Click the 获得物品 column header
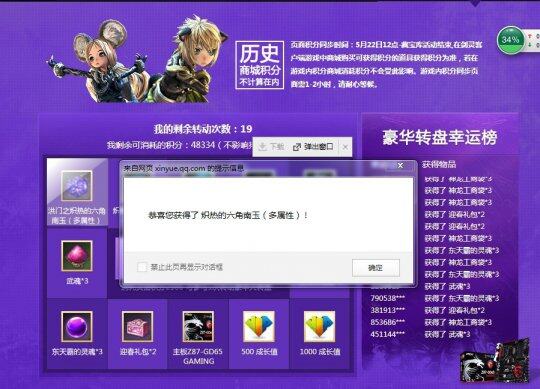 [x=439, y=165]
